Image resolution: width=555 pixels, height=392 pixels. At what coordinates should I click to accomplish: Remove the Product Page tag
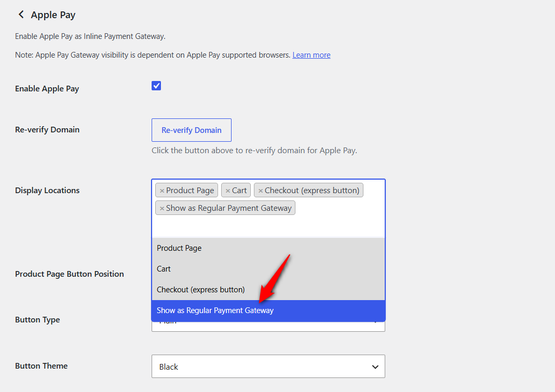[x=162, y=191]
